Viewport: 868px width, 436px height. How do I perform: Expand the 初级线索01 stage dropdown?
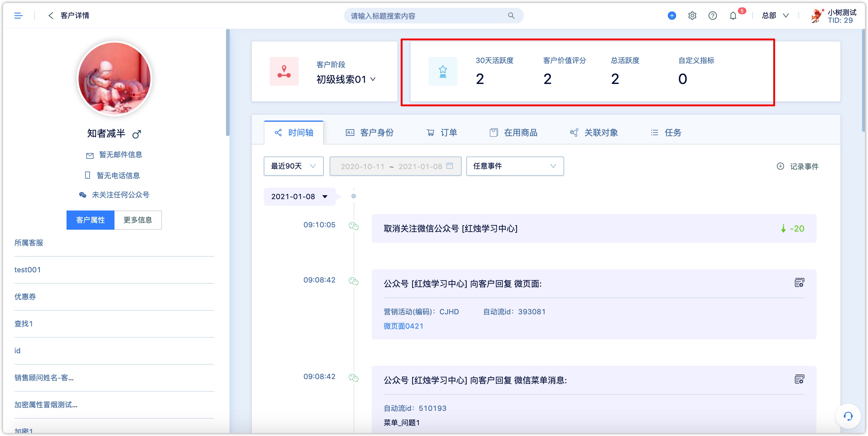pyautogui.click(x=346, y=79)
